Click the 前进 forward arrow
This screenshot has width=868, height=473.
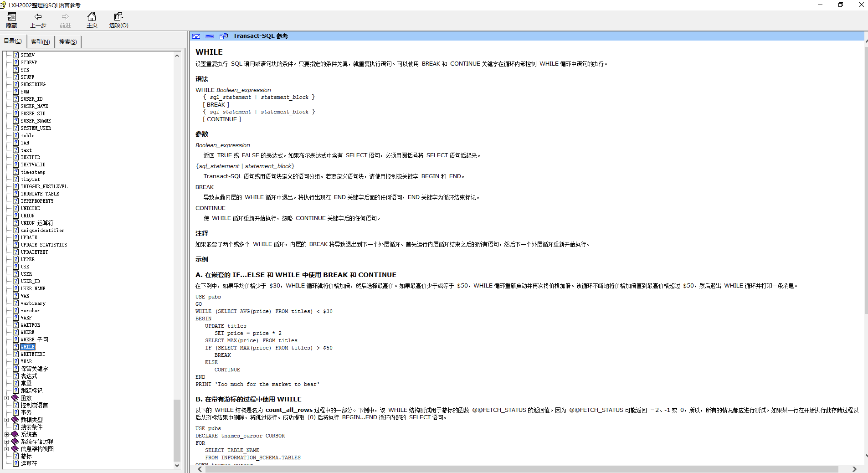pos(65,20)
